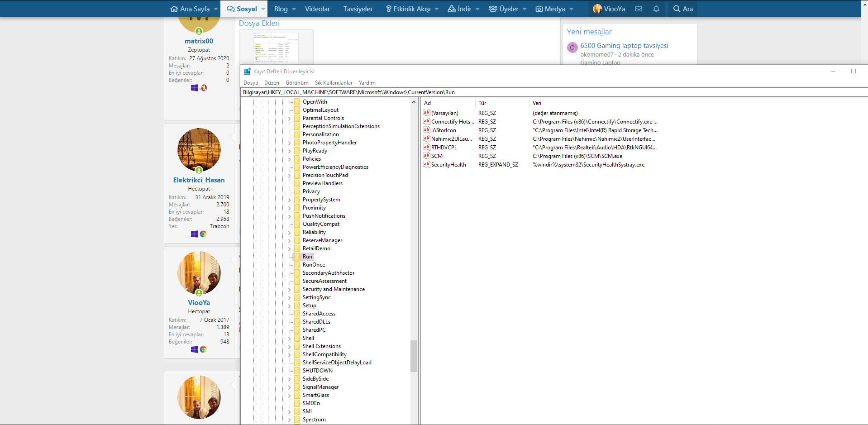
Task: Open the Medya navigation item
Action: 550,9
